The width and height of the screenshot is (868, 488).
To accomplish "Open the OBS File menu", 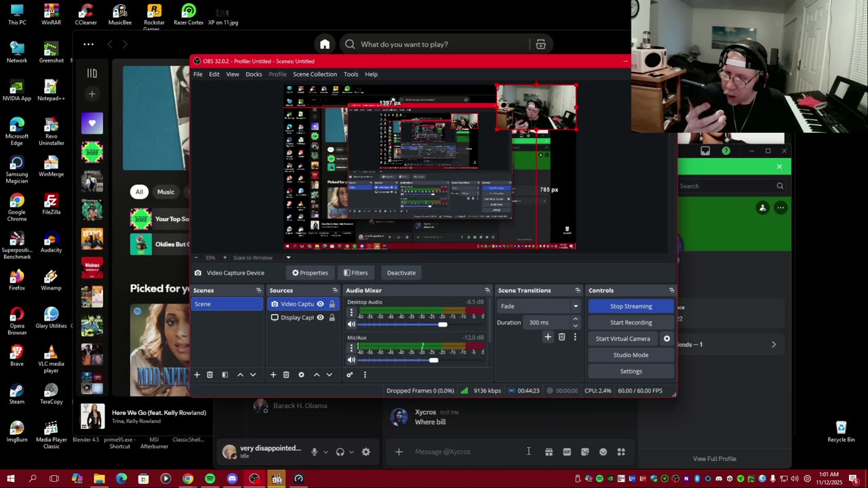I will (198, 75).
